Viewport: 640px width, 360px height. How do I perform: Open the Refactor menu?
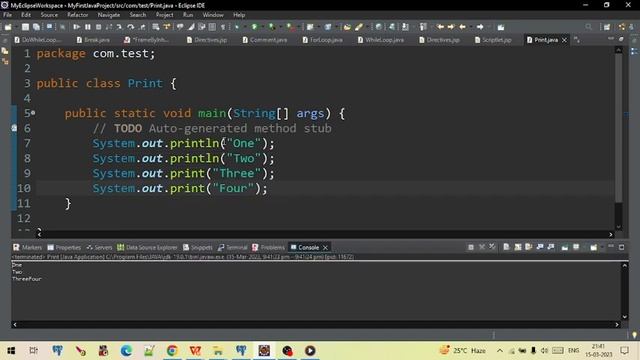tap(78, 15)
